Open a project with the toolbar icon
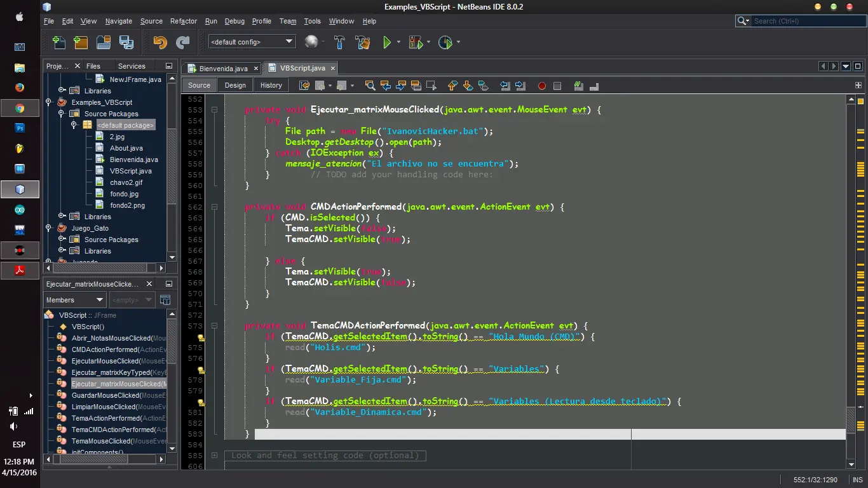The image size is (868, 488). tap(104, 43)
